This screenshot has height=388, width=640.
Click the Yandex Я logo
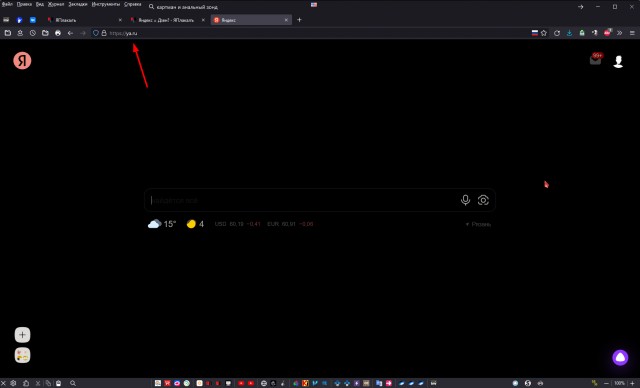pos(22,60)
